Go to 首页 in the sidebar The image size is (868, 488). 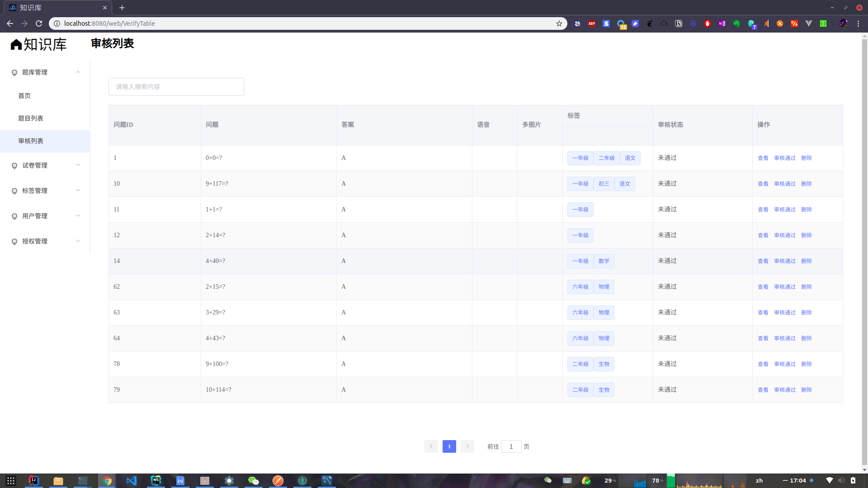(24, 96)
